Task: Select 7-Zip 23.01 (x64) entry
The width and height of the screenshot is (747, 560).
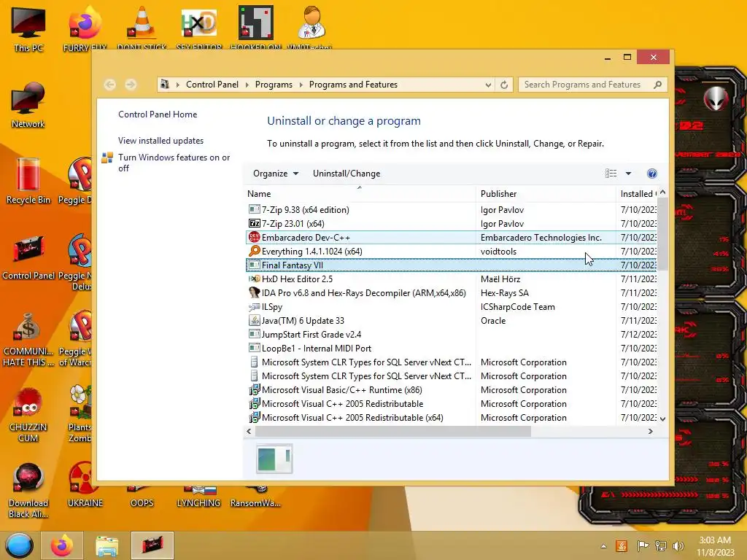Action: pos(451,224)
